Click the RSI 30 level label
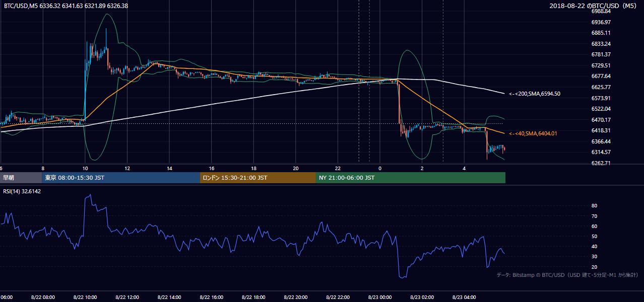The image size is (644, 302). tap(594, 257)
